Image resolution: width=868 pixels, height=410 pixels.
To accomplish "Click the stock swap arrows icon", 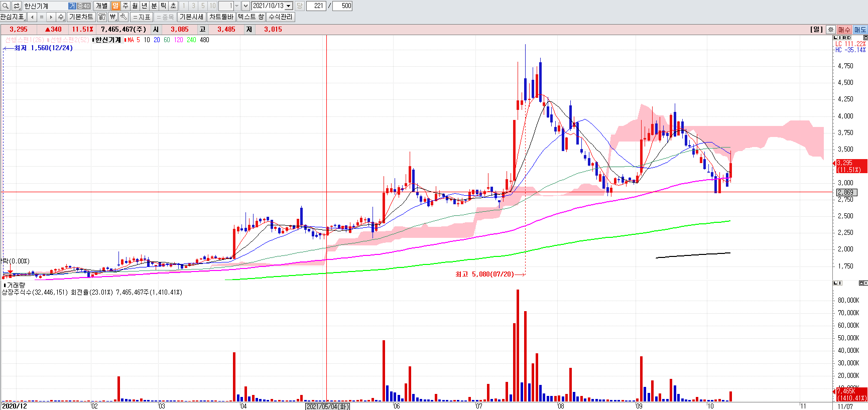I will (x=16, y=6).
